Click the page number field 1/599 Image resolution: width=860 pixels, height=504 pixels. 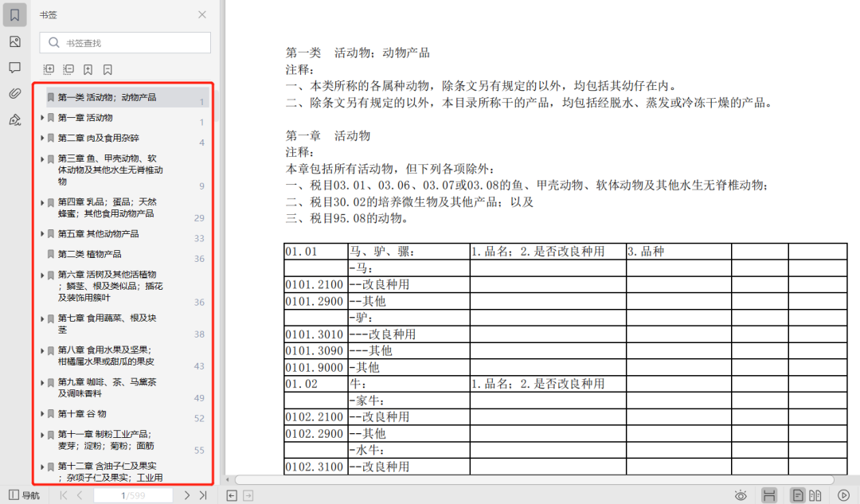pos(133,495)
